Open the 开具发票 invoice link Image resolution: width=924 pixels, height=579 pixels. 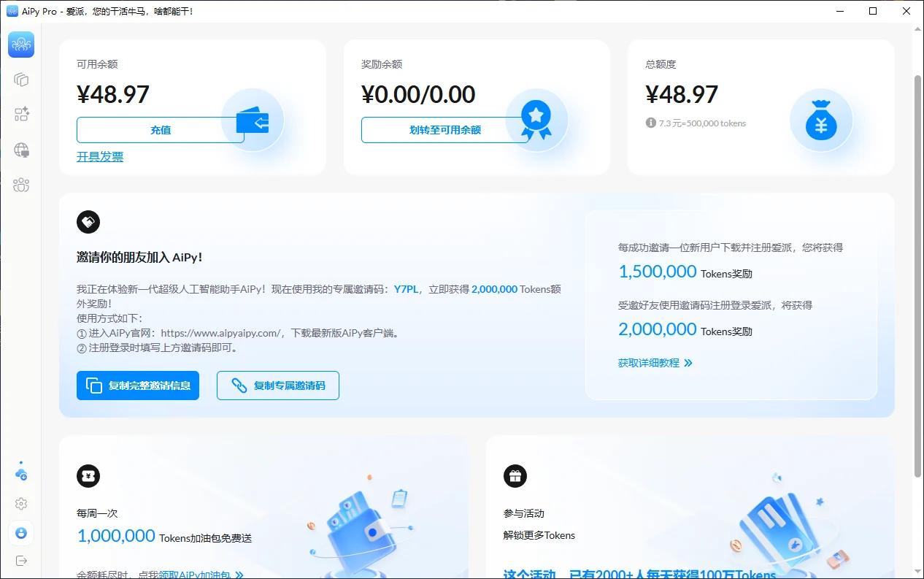[x=100, y=156]
